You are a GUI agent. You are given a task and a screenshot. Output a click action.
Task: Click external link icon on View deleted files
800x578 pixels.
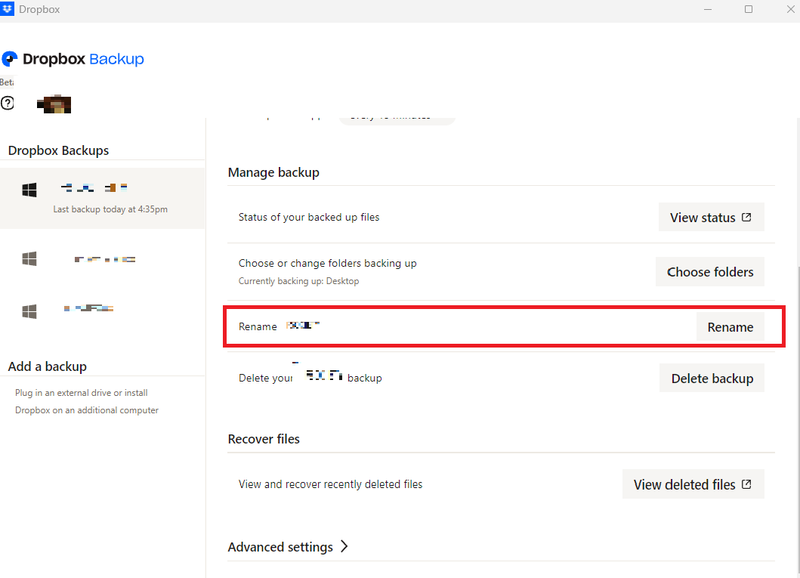(x=746, y=484)
